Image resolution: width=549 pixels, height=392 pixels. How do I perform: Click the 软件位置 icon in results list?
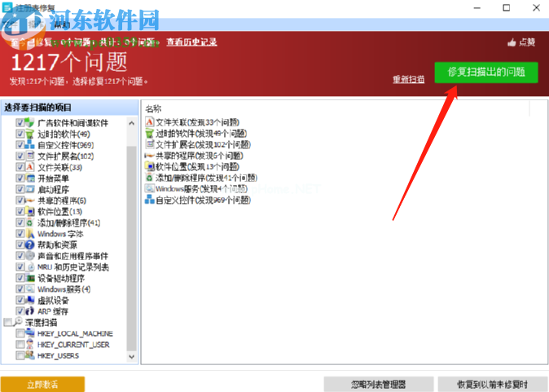pos(149,166)
